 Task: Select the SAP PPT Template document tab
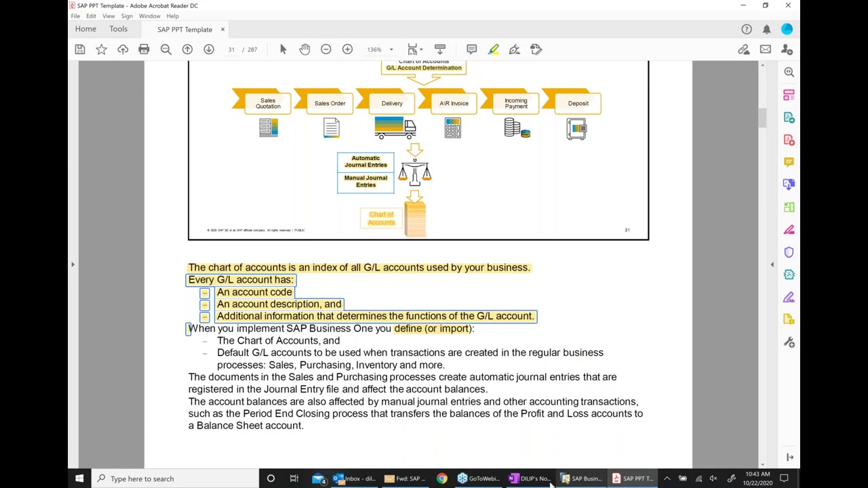pos(184,30)
